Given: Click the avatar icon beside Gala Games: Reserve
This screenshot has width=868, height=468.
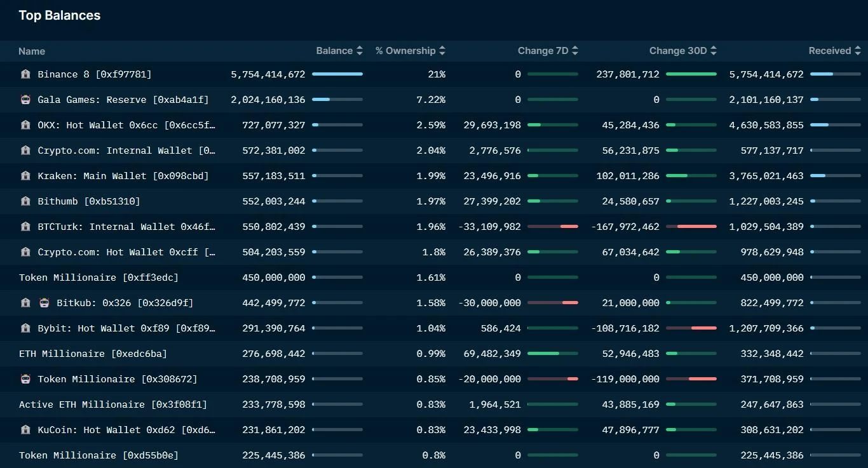Looking at the screenshot, I should coord(25,100).
